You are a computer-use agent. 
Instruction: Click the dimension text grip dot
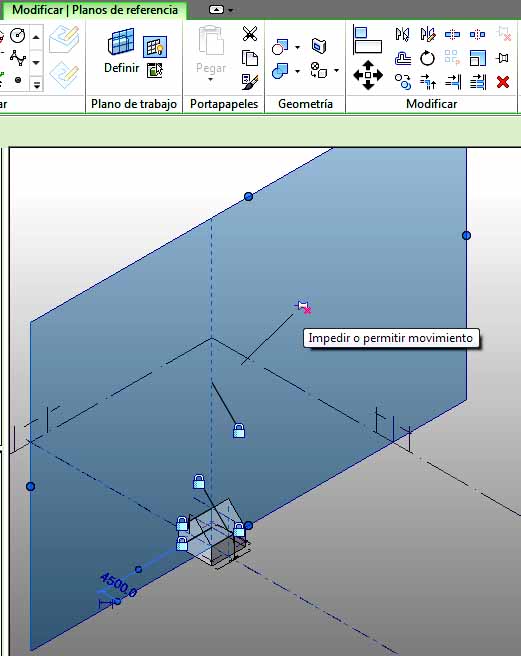click(x=139, y=569)
